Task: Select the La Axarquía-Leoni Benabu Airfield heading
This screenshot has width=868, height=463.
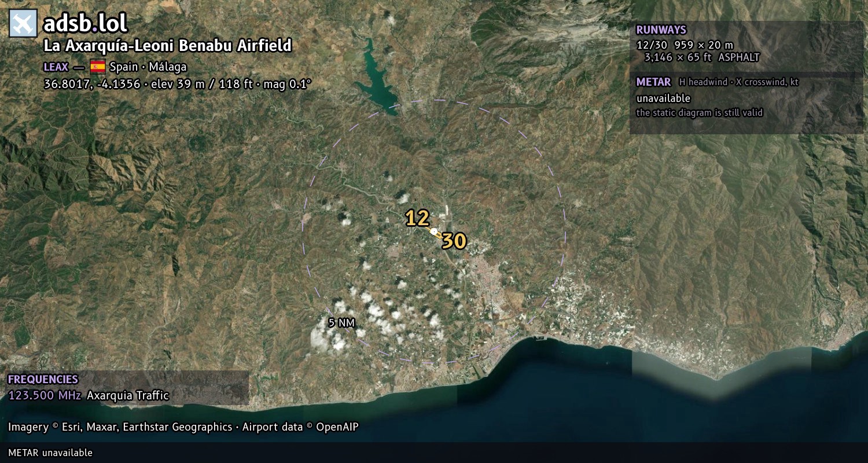Action: [x=167, y=46]
